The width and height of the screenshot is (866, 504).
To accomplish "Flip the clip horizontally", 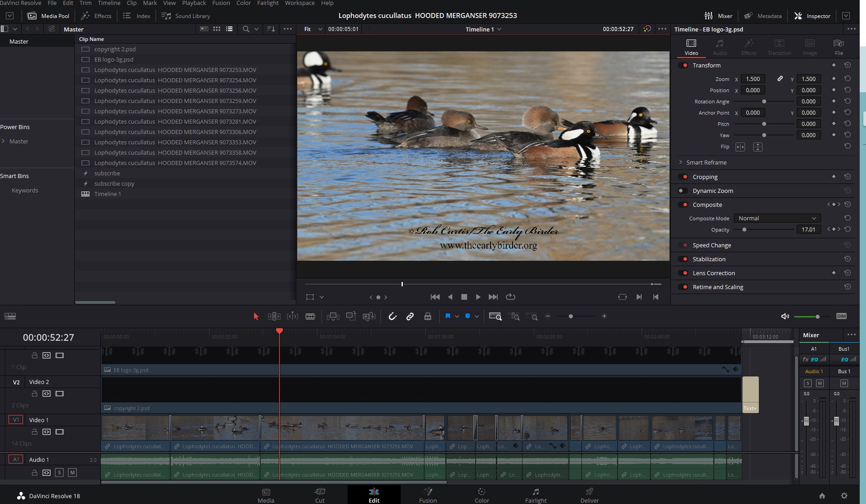I will pyautogui.click(x=740, y=147).
